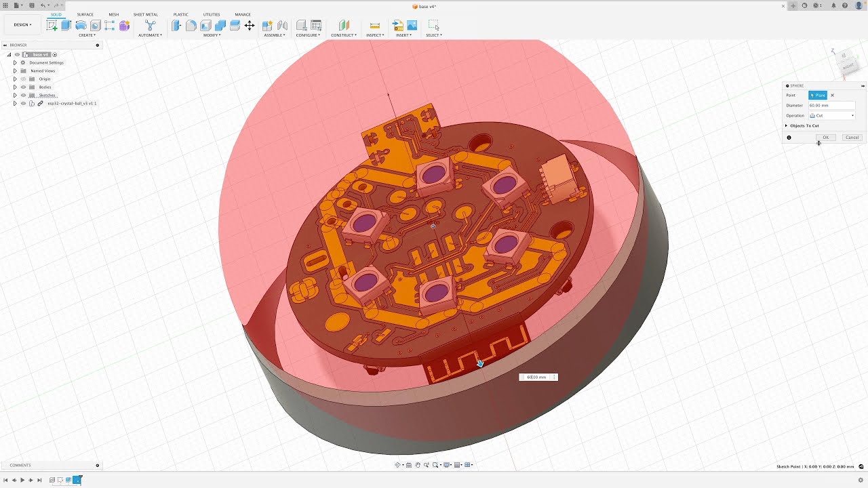Expand the esp32-crystal-ball_v3 component

tap(15, 104)
